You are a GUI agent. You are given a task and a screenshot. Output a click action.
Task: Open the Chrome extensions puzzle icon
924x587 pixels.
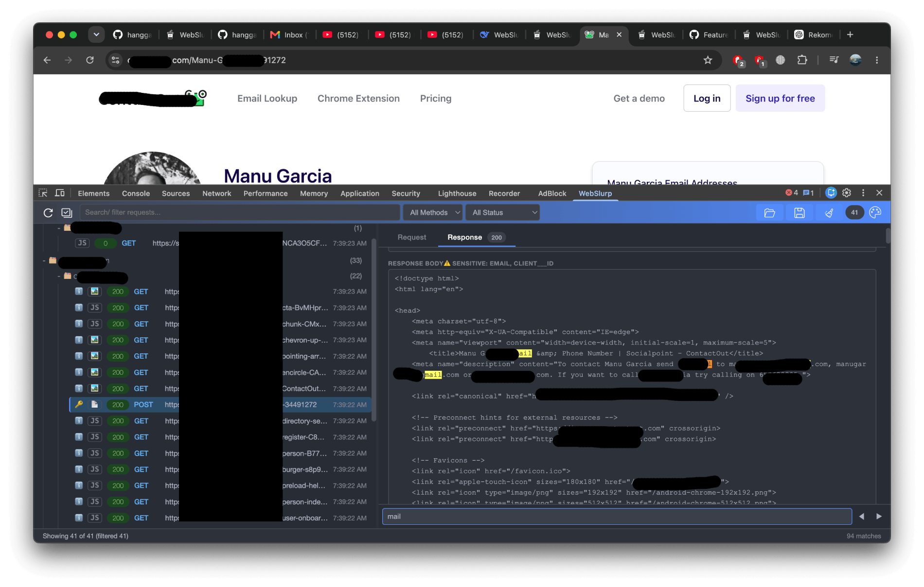[802, 60]
